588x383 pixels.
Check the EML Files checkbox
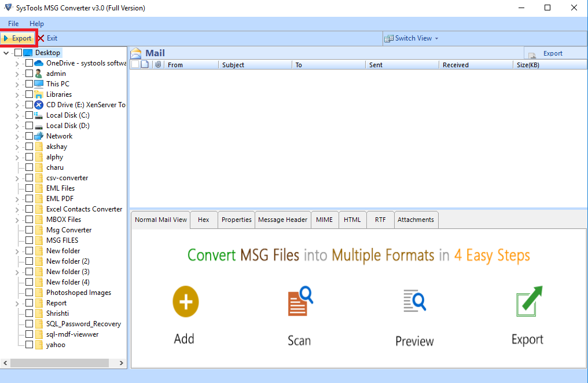(x=30, y=188)
